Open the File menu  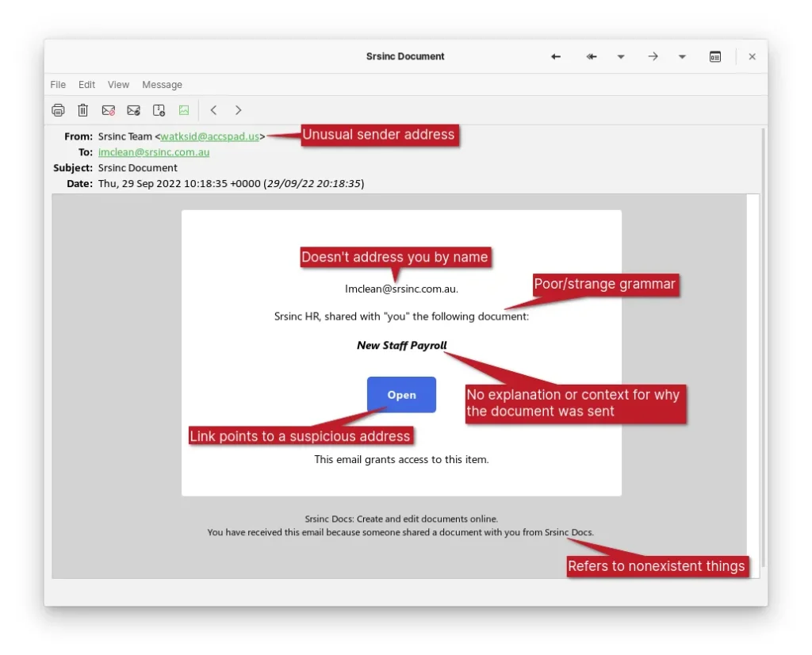[58, 85]
